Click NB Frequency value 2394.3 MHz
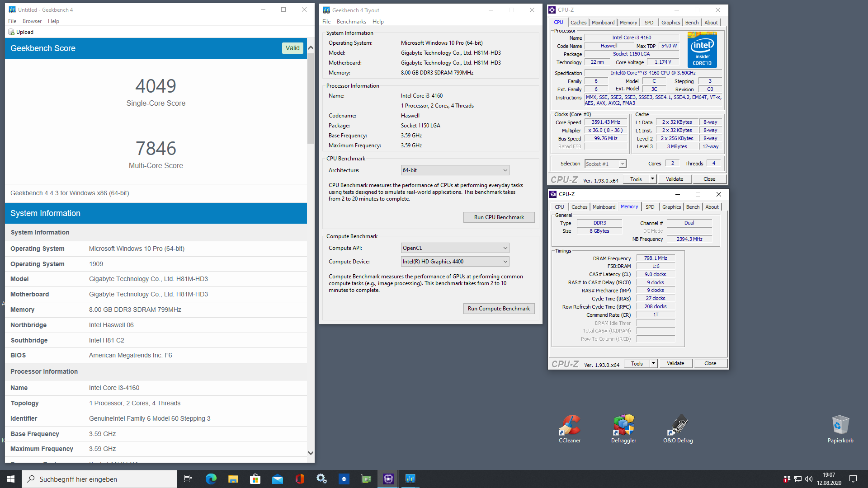 click(x=689, y=239)
